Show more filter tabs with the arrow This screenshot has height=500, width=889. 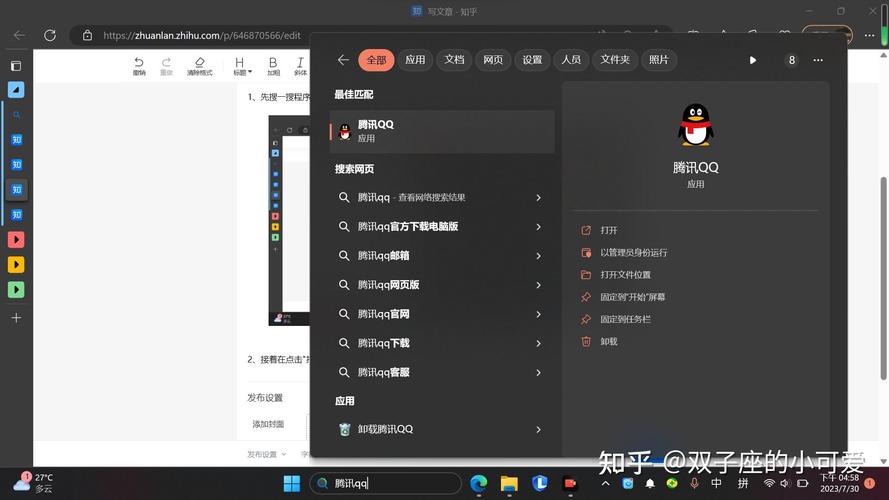click(753, 60)
